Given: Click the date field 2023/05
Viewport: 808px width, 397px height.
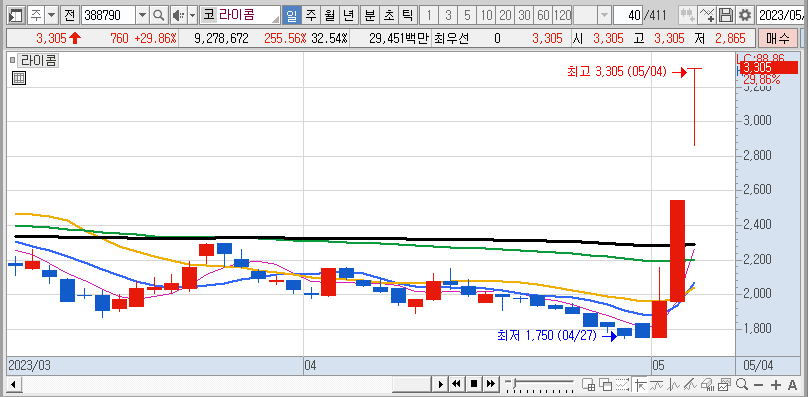Looking at the screenshot, I should pyautogui.click(x=782, y=15).
